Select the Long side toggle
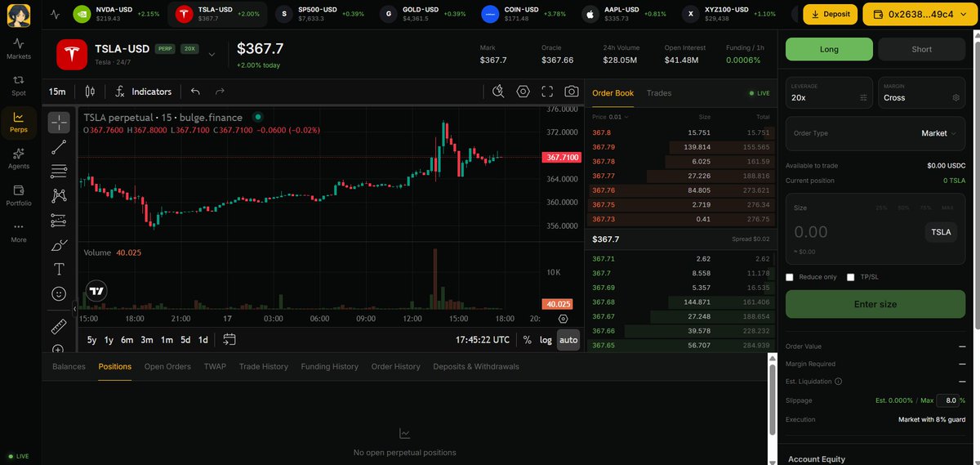This screenshot has width=980, height=465. (829, 49)
